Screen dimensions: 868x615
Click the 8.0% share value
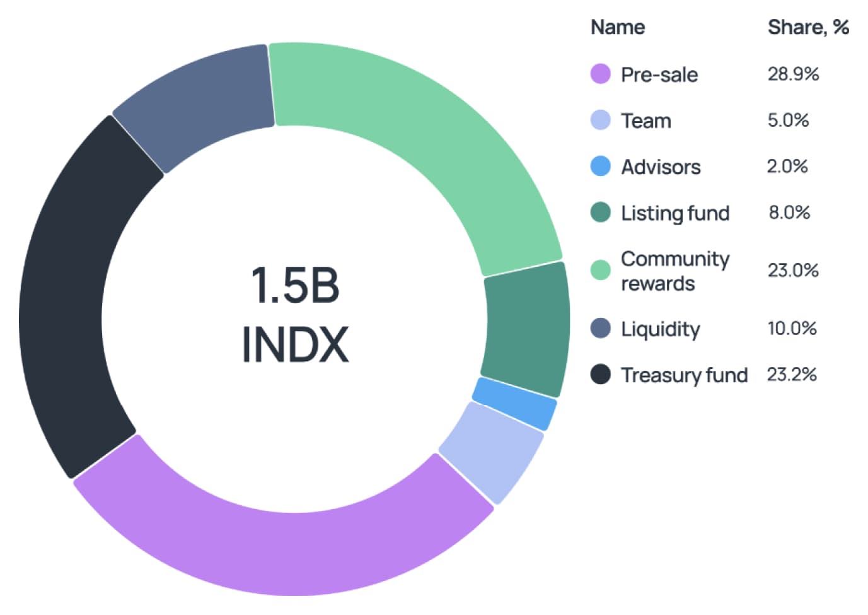coord(789,212)
